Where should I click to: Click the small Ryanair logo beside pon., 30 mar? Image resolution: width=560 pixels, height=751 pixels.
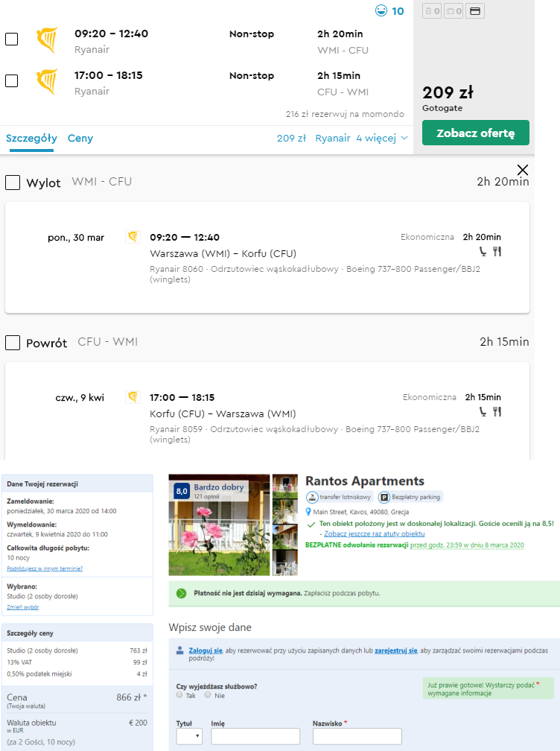133,237
